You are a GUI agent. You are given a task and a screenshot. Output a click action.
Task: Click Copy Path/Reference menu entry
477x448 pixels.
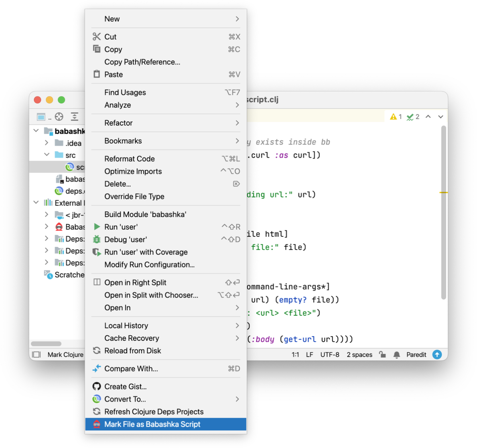166,62
